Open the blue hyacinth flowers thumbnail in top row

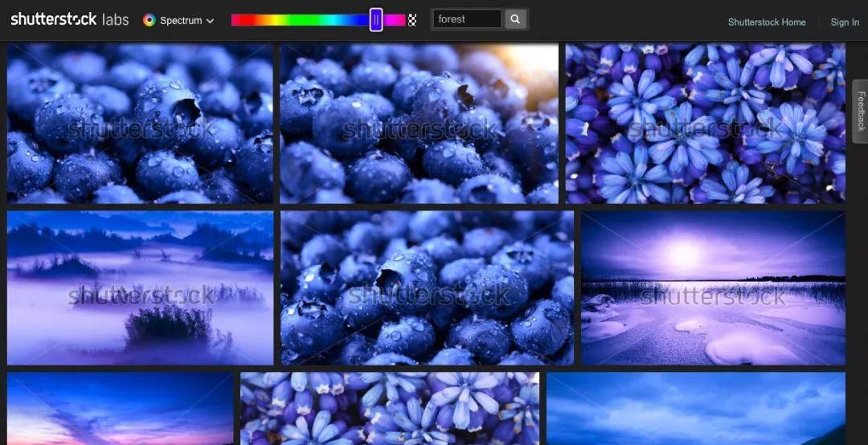point(706,124)
